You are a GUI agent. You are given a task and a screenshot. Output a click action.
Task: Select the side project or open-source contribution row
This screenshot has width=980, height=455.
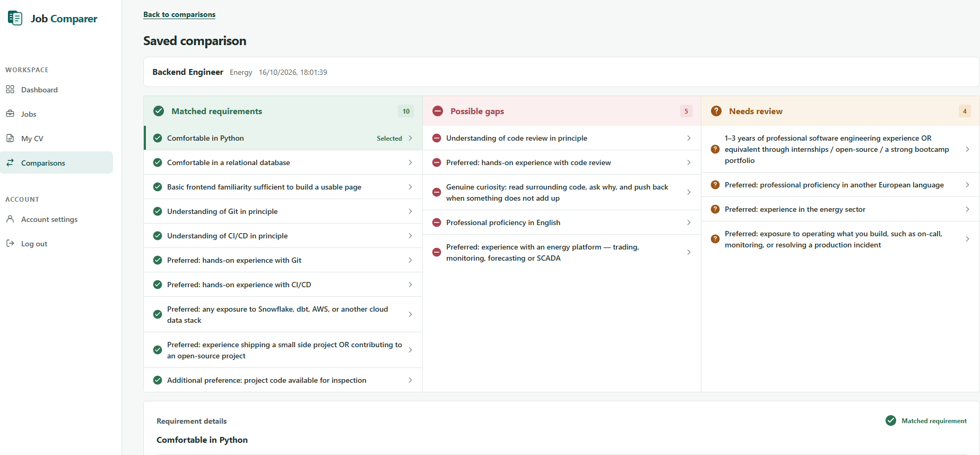[283, 350]
